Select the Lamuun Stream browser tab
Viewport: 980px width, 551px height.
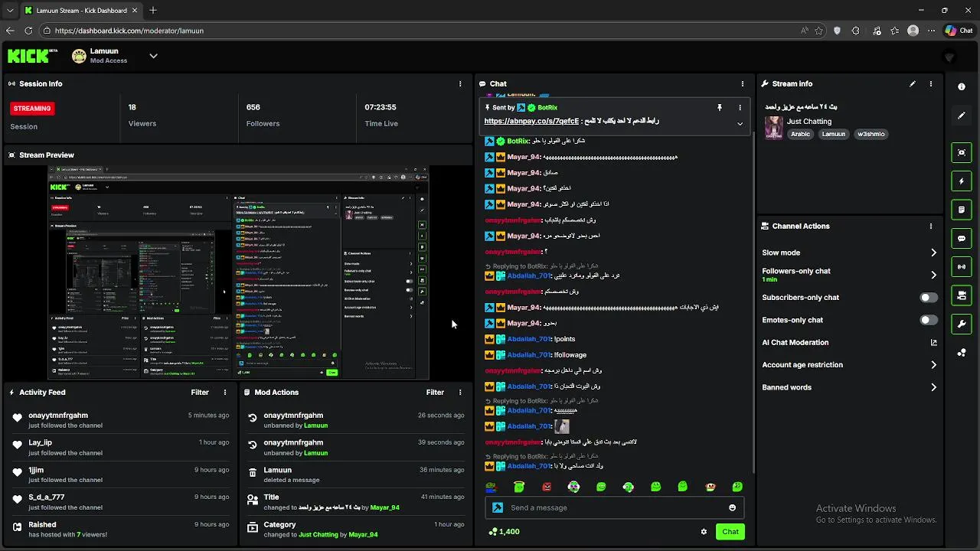pos(80,11)
